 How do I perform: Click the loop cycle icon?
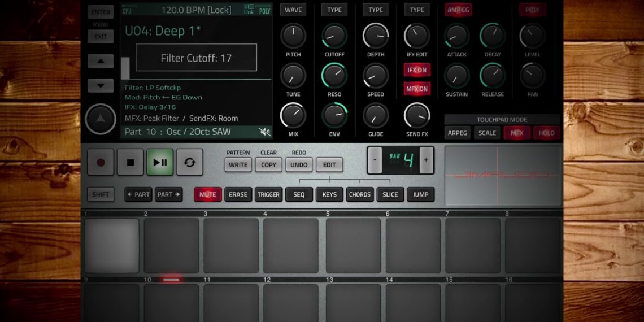[189, 163]
